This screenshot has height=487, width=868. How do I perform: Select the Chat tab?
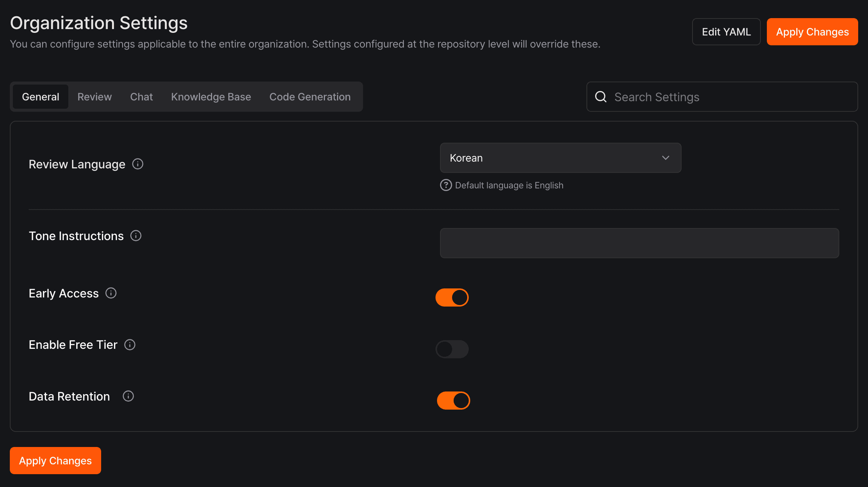[142, 97]
